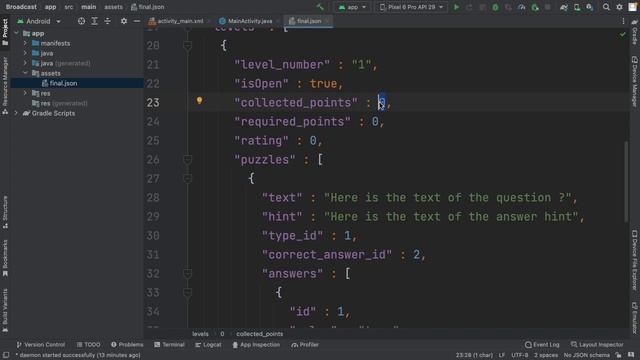Viewport: 640px width, 360px height.
Task: Open App Inspection tool window
Action: [256, 345]
